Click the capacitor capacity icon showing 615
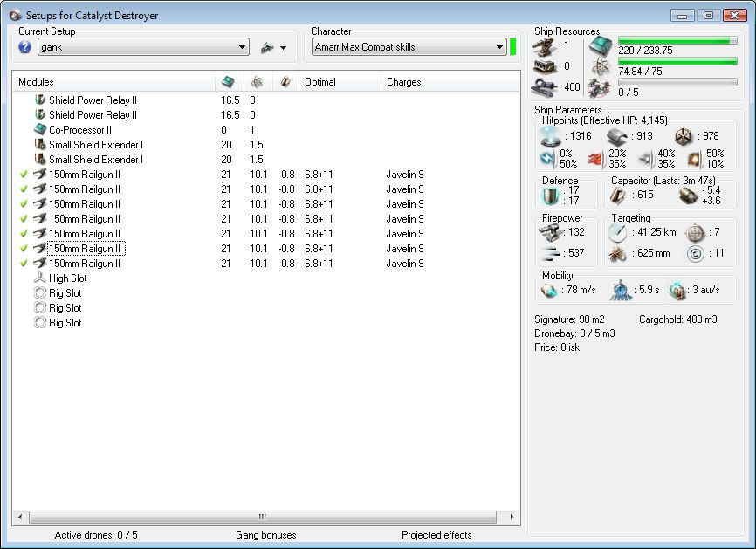 [x=617, y=196]
